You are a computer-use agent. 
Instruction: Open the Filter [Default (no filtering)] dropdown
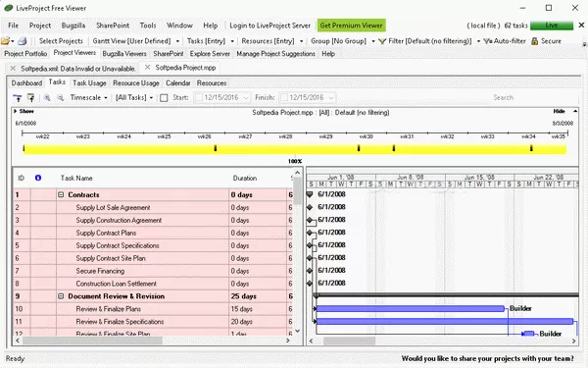coord(478,41)
